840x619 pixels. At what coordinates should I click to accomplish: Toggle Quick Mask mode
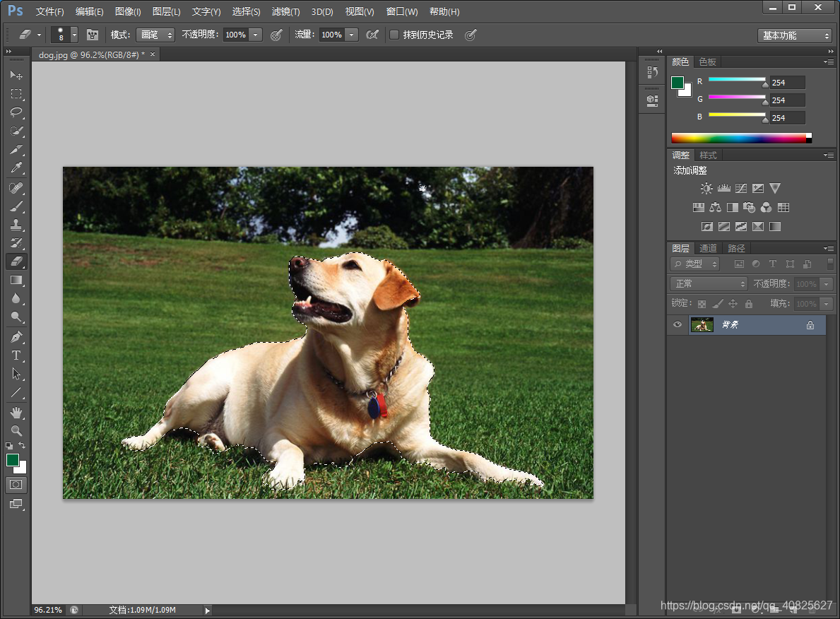16,485
